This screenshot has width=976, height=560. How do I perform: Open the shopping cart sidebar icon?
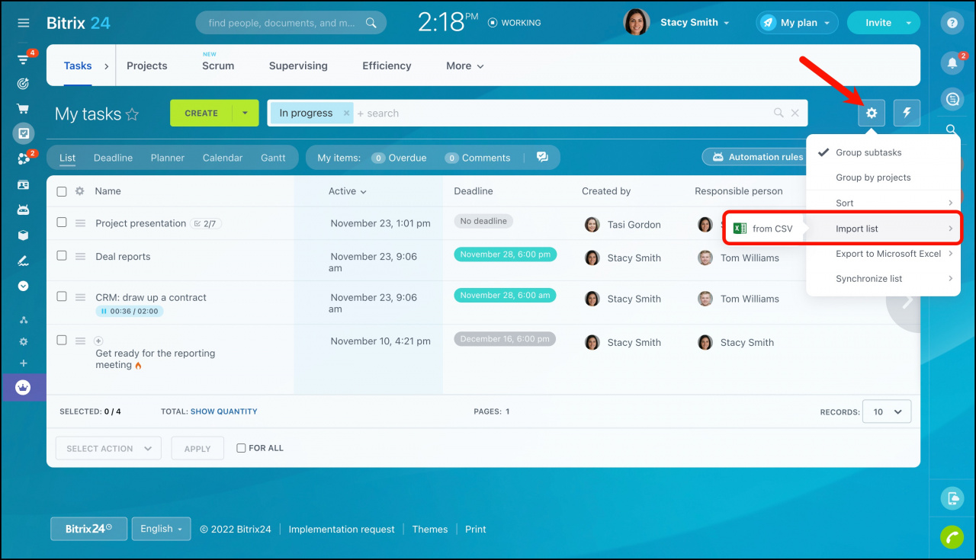[24, 108]
